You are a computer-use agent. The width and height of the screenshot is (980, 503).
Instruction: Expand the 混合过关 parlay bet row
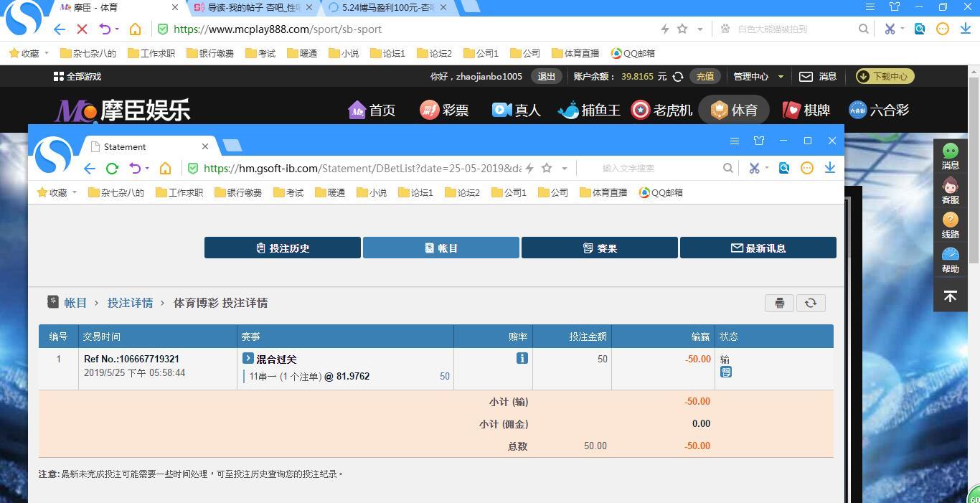pyautogui.click(x=248, y=358)
